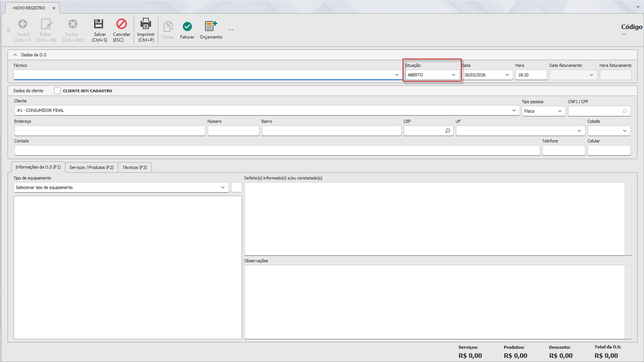Click the Endereço input field

coord(110,131)
